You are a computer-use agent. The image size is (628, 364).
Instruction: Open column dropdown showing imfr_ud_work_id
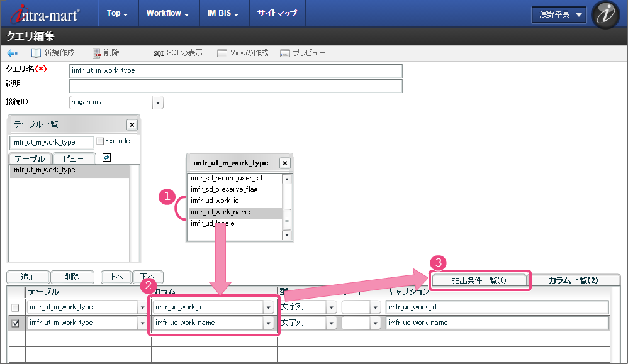coord(268,307)
